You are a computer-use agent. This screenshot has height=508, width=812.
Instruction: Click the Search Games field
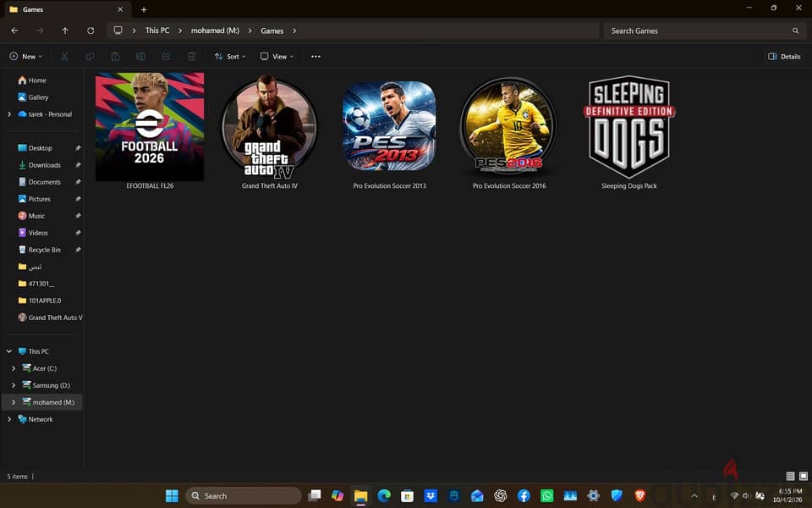703,30
